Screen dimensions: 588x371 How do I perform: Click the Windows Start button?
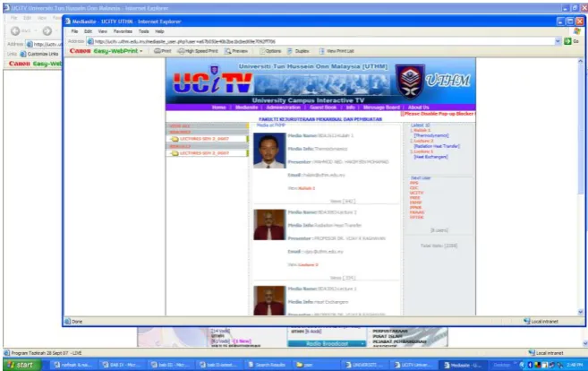22,365
